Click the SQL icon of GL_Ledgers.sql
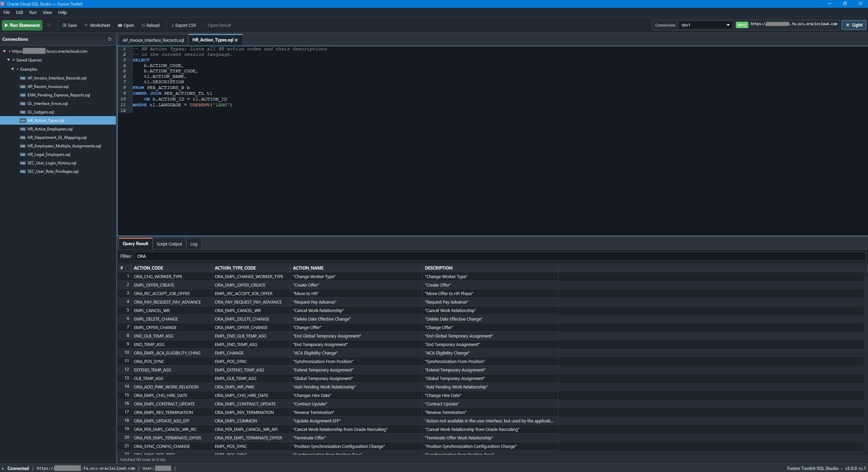The width and height of the screenshot is (868, 472). [23, 112]
